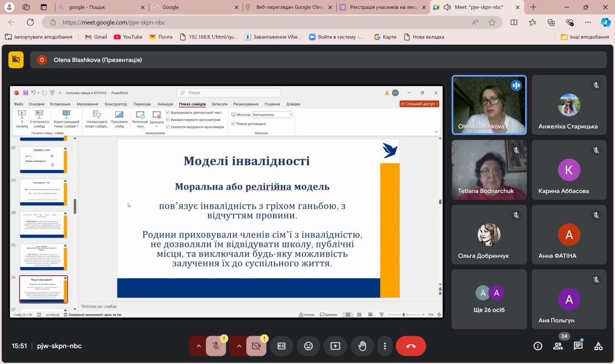Click the raise hand icon
The image size is (615, 364).
(362, 346)
